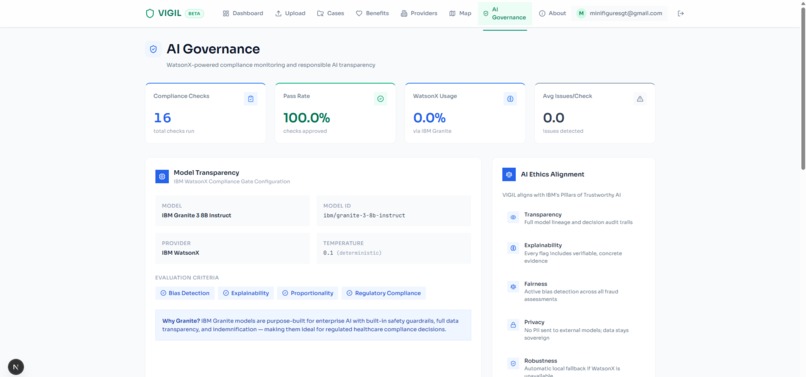Click the logout icon
Image resolution: width=806 pixels, height=377 pixels.
point(681,13)
